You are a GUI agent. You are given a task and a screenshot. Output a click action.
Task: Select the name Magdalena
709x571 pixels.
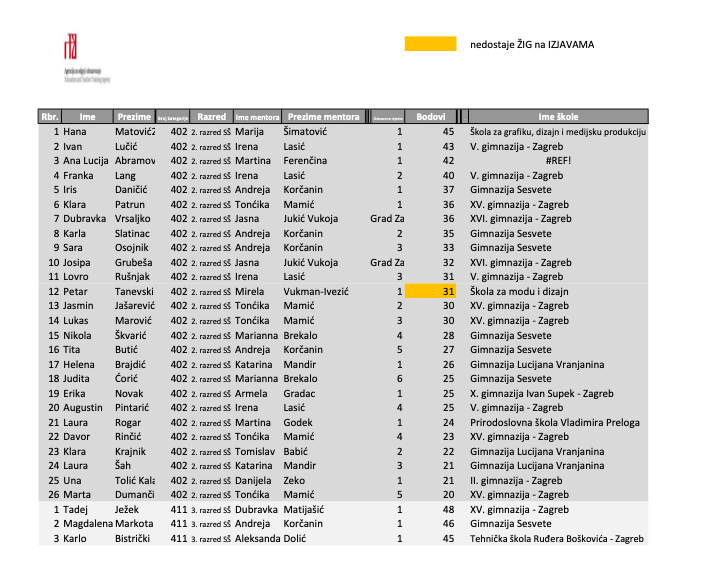click(x=88, y=524)
